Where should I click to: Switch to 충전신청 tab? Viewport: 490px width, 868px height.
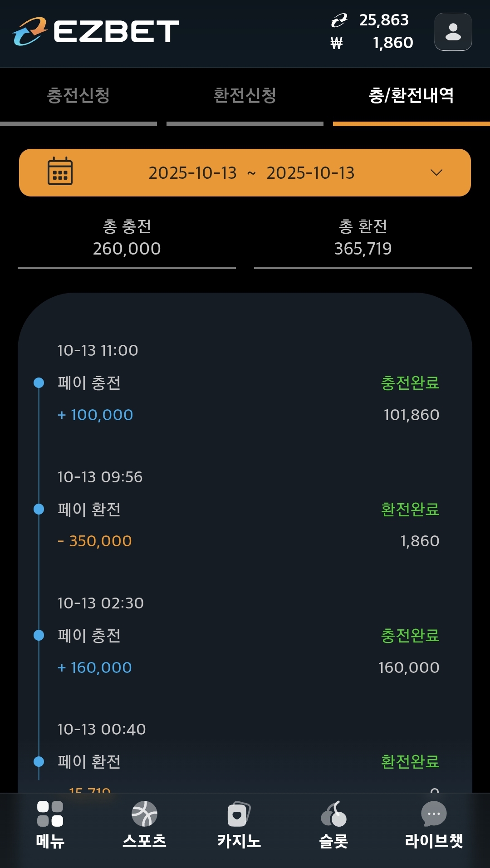click(78, 96)
